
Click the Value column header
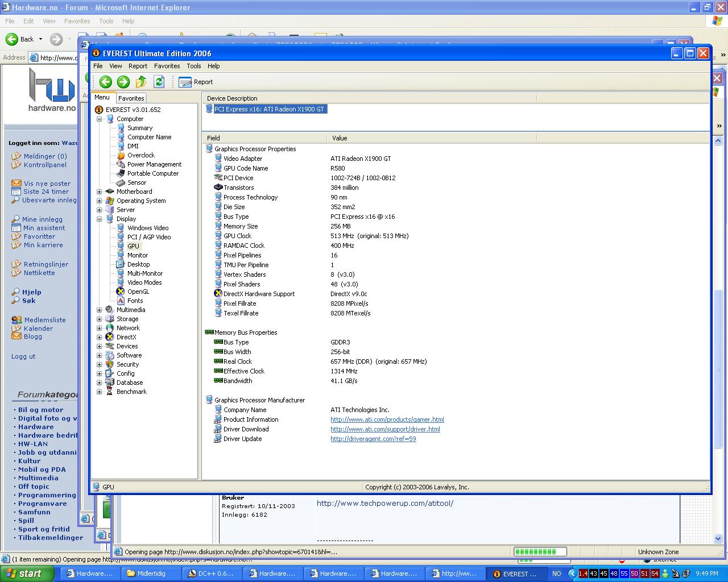432,138
